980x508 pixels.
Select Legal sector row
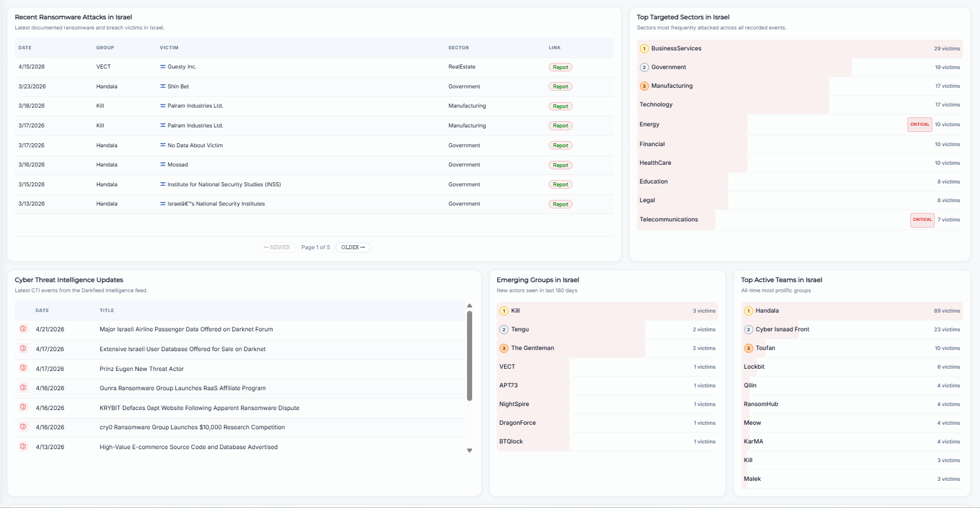pyautogui.click(x=800, y=200)
